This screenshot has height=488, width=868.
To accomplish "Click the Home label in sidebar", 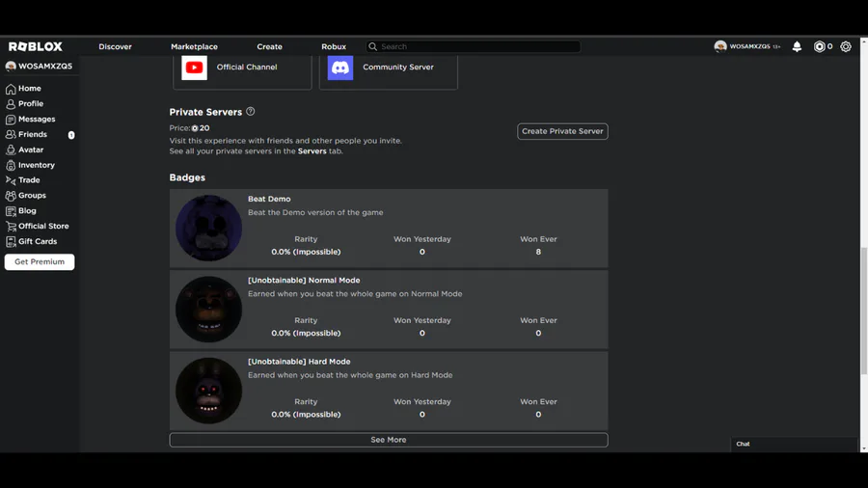I will coord(29,89).
